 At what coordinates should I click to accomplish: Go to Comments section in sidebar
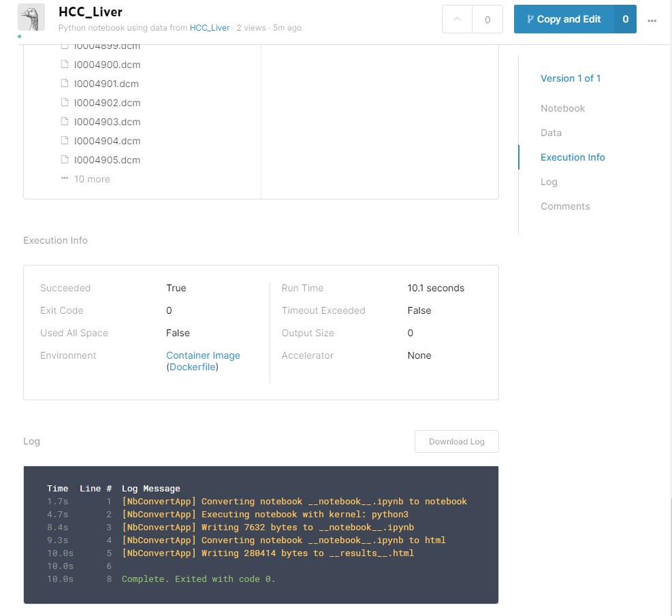pyautogui.click(x=565, y=206)
